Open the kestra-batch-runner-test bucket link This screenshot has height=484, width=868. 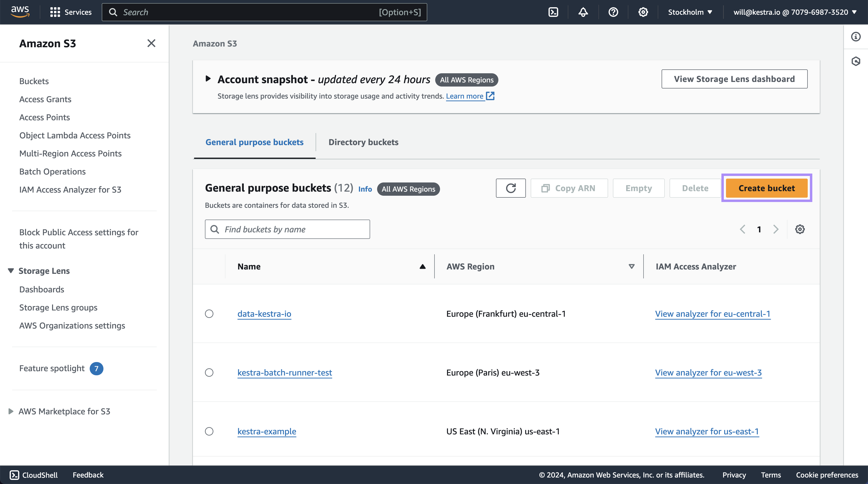[x=285, y=372]
